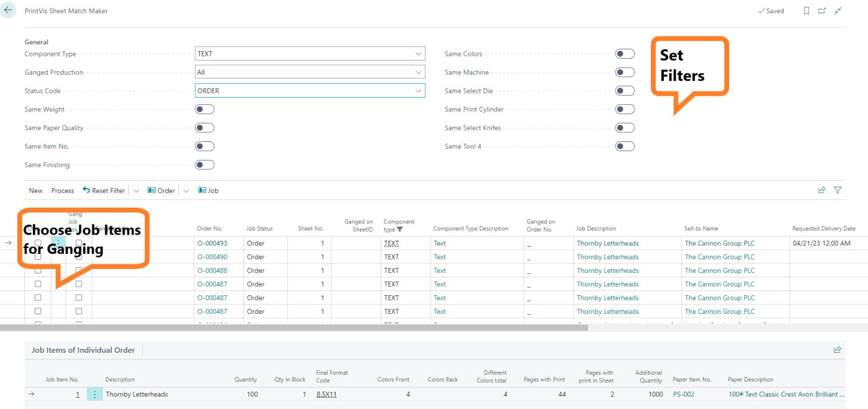Open order link O-000490
The image size is (868, 409).
(212, 257)
